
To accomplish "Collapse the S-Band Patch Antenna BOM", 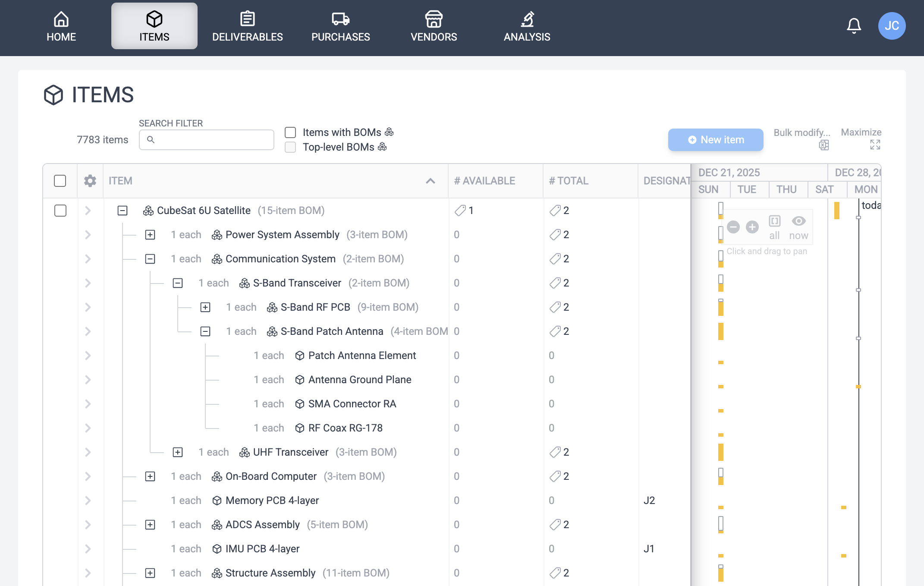I will [205, 331].
